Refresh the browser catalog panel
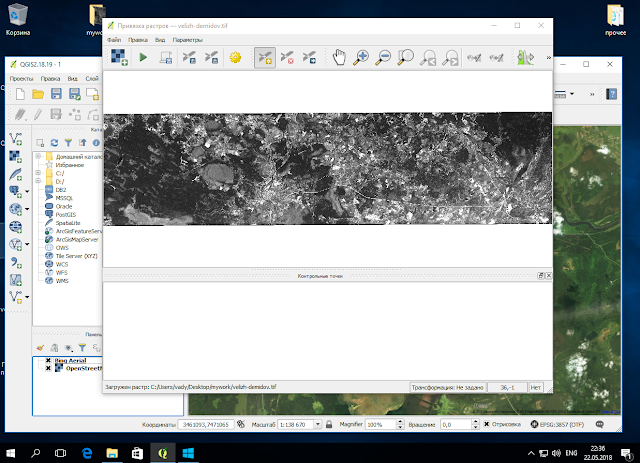 pyautogui.click(x=54, y=142)
